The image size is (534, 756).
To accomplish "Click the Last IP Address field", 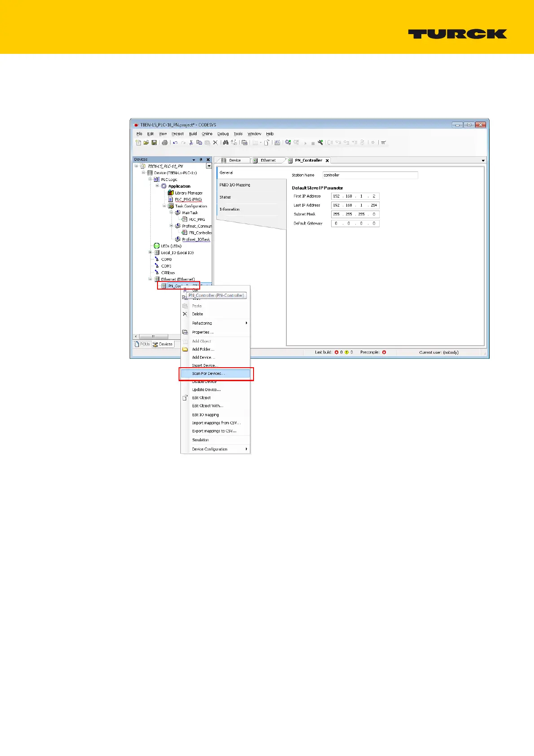I will click(x=355, y=205).
